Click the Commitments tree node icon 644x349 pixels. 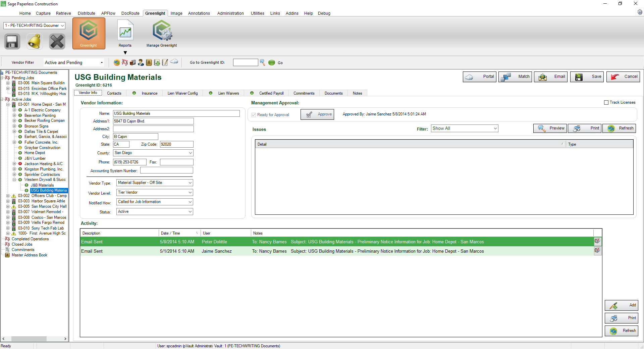[x=7, y=250]
